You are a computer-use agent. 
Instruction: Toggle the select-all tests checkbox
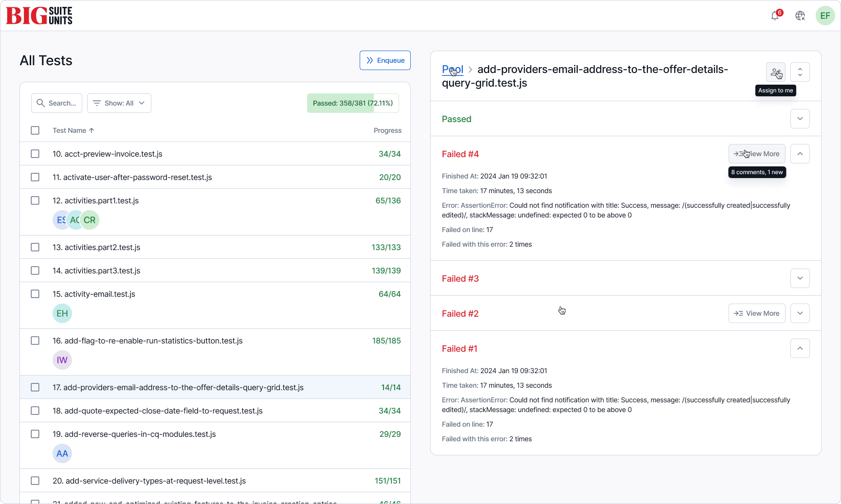point(35,130)
